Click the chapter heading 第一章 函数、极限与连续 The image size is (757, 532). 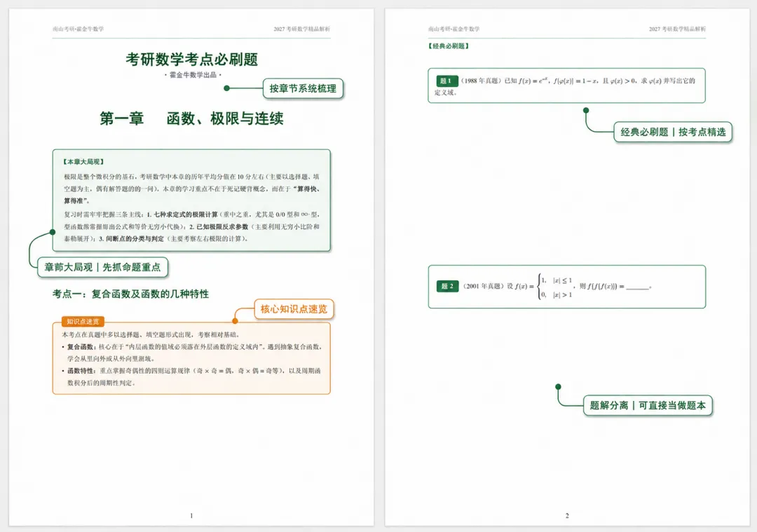(x=191, y=118)
